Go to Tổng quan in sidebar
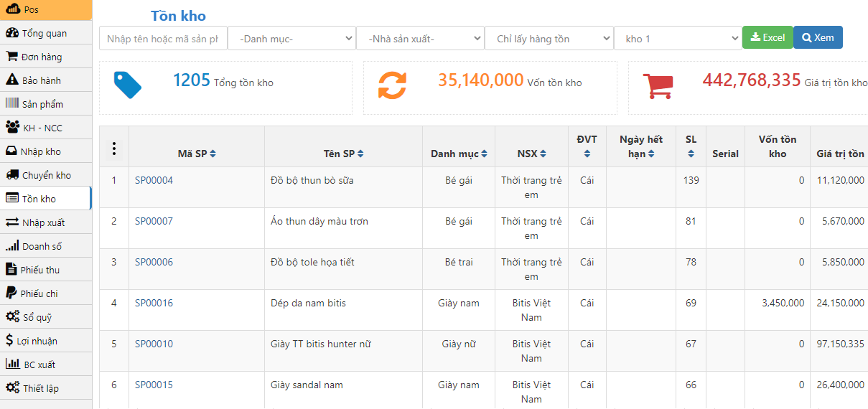Viewport: 868px width, 409px height. 45,33
